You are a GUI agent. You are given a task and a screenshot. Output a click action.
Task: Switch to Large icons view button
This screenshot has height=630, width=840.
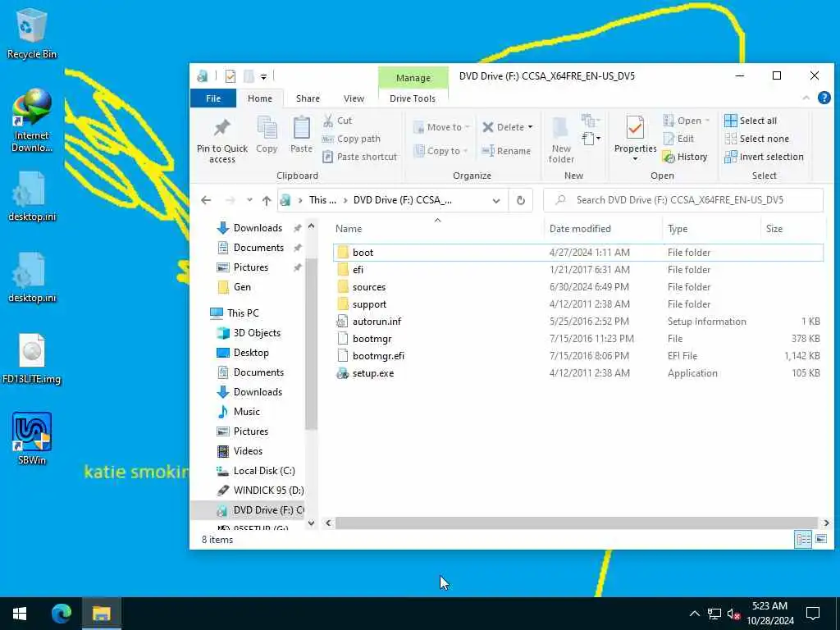820,540
